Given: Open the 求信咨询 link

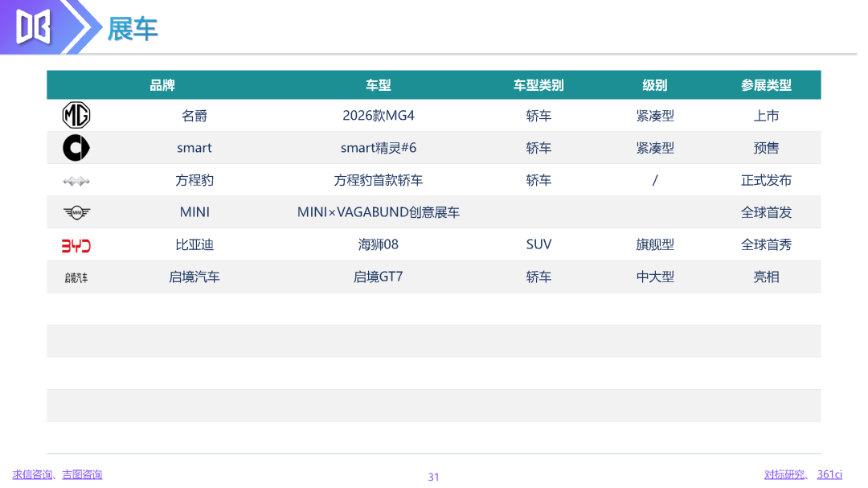Looking at the screenshot, I should coord(31,474).
